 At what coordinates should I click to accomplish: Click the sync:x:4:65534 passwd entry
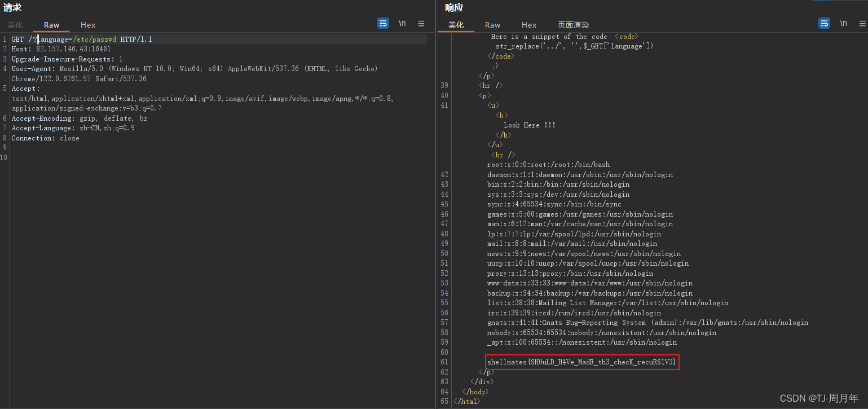point(554,204)
